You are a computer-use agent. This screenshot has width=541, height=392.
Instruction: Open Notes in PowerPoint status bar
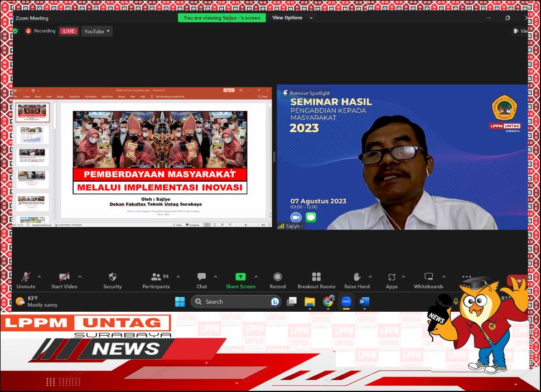[x=178, y=225]
